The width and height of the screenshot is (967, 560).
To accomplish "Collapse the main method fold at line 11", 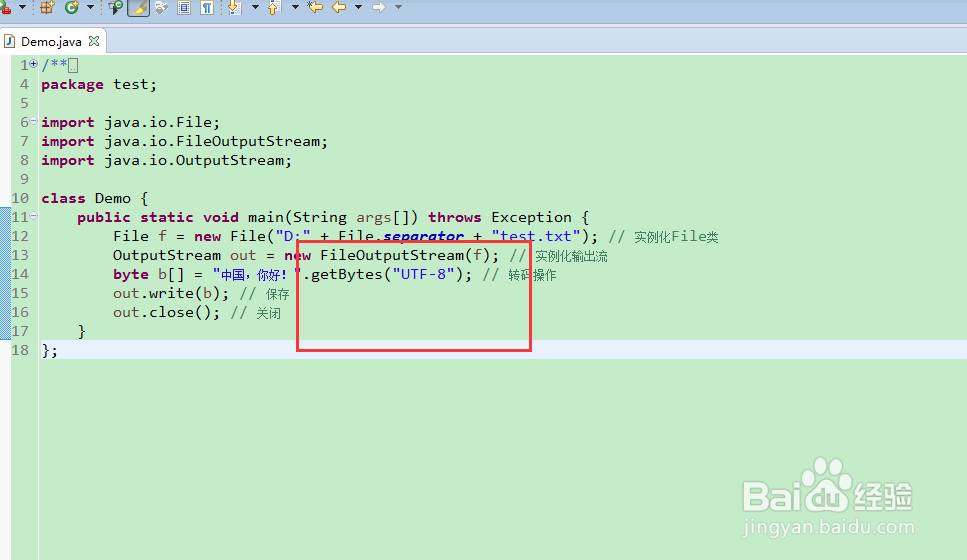I will click(33, 216).
